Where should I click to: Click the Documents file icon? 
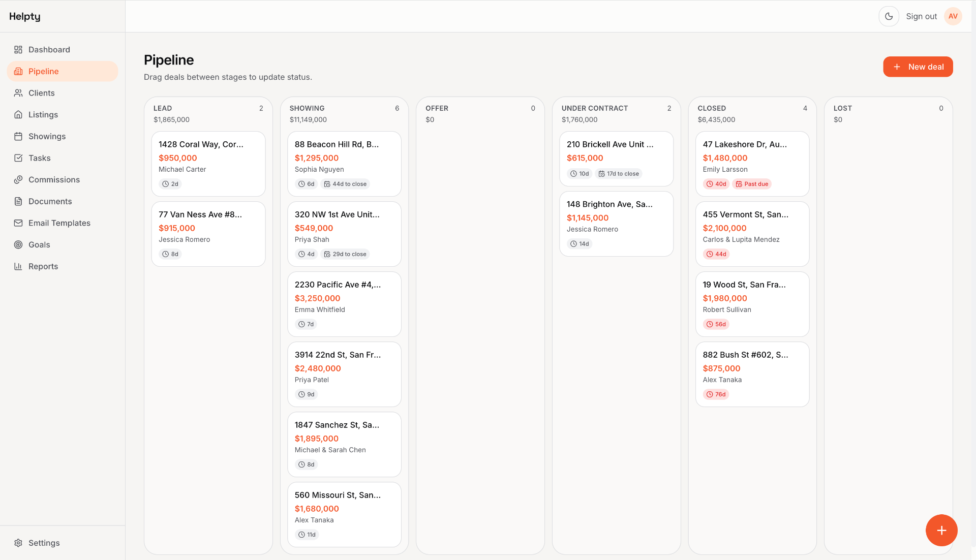[x=18, y=201]
